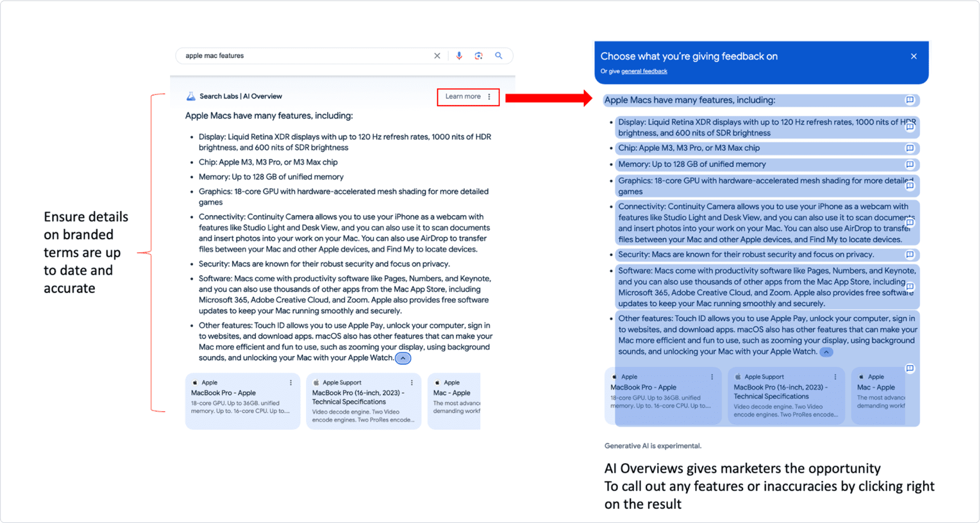The height and width of the screenshot is (523, 980).
Task: Click feedback icon on Memory line
Action: (x=910, y=165)
